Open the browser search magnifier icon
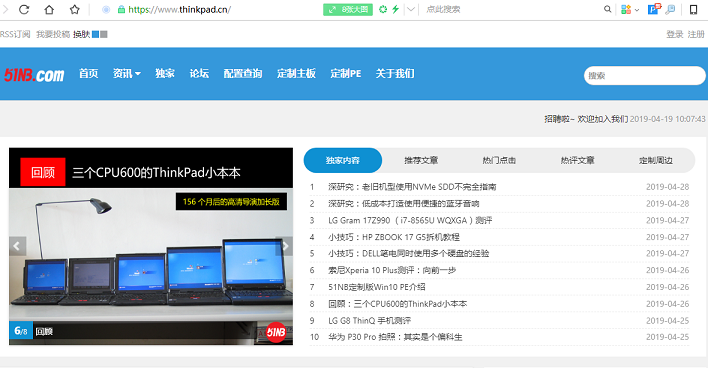708x368 pixels. click(x=608, y=9)
